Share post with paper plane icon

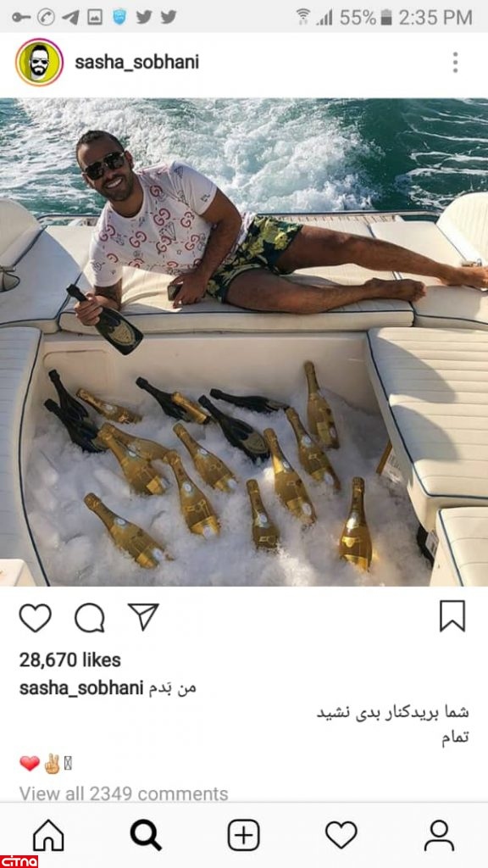coord(143,617)
